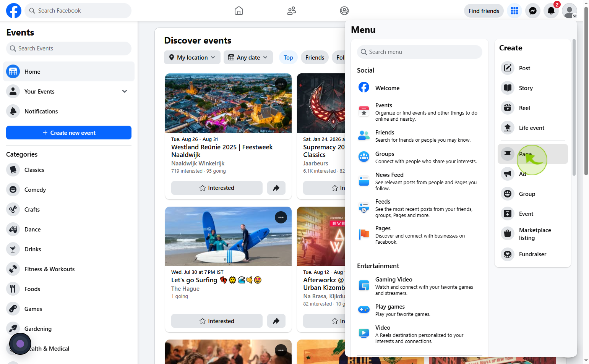Select Post in Create panel

pos(533,68)
